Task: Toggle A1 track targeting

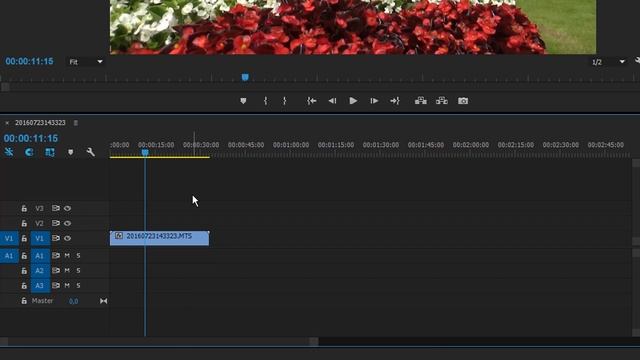Action: [40, 256]
